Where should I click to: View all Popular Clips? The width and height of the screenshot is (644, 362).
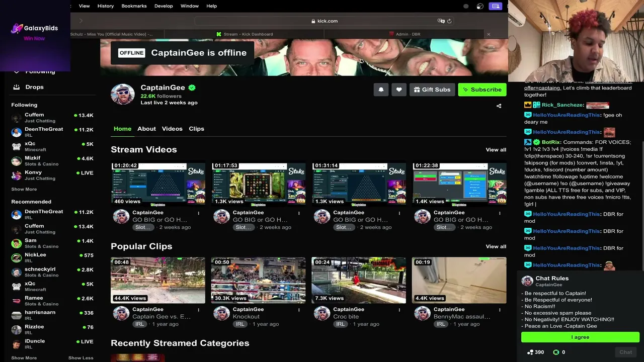[496, 246]
